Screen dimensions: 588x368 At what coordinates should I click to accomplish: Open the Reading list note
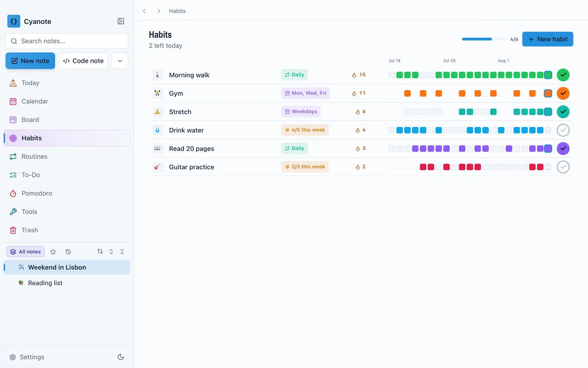(67, 283)
